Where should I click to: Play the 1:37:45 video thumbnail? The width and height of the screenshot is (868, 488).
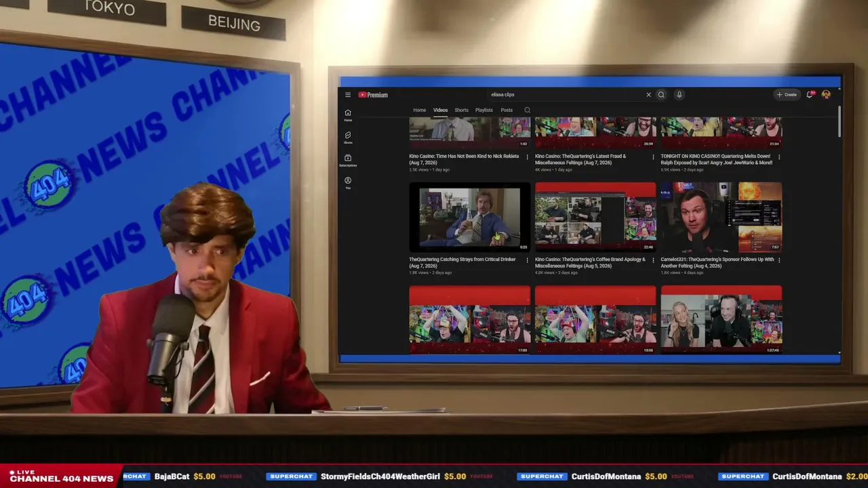point(722,319)
